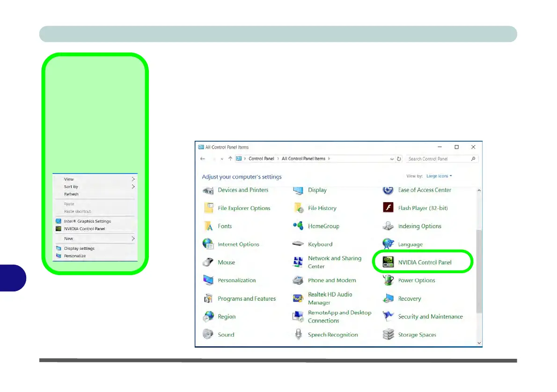Open the Power Options icon
557x392 pixels.
[388, 280]
